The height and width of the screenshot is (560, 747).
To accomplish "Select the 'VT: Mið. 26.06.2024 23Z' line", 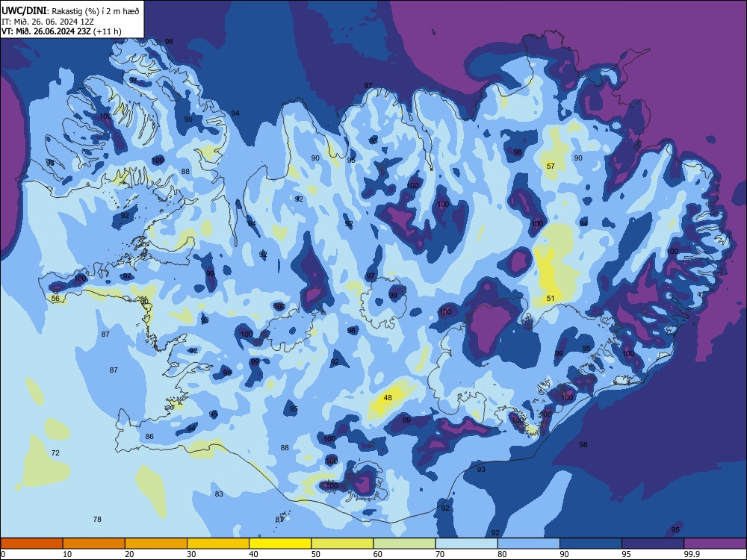I will 46,31.
